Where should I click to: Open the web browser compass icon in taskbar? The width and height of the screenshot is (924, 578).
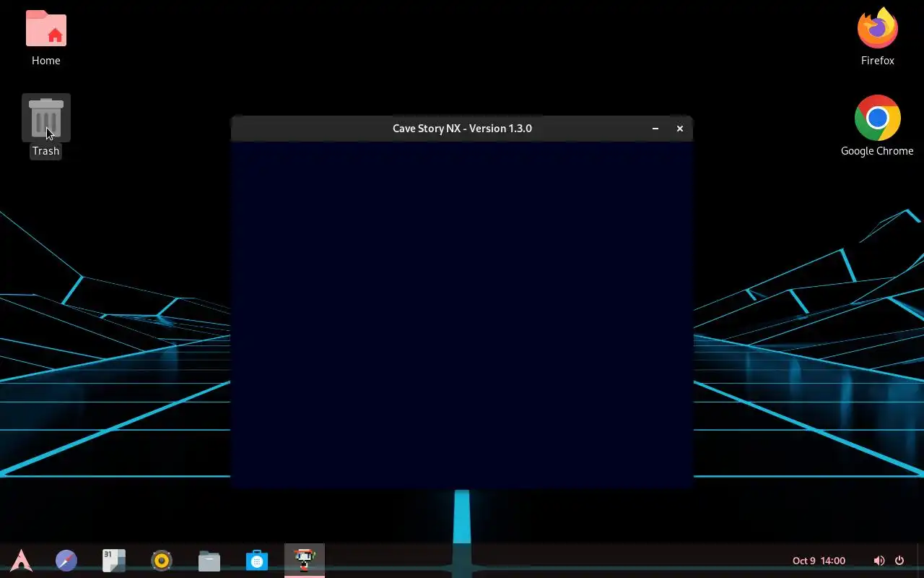coord(66,560)
